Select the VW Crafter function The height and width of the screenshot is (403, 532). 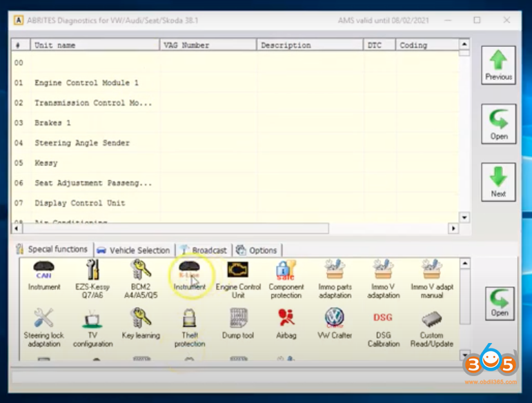(335, 324)
